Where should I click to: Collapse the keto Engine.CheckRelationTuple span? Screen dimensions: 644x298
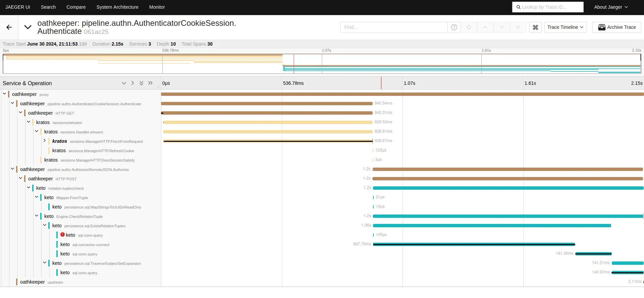click(37, 216)
